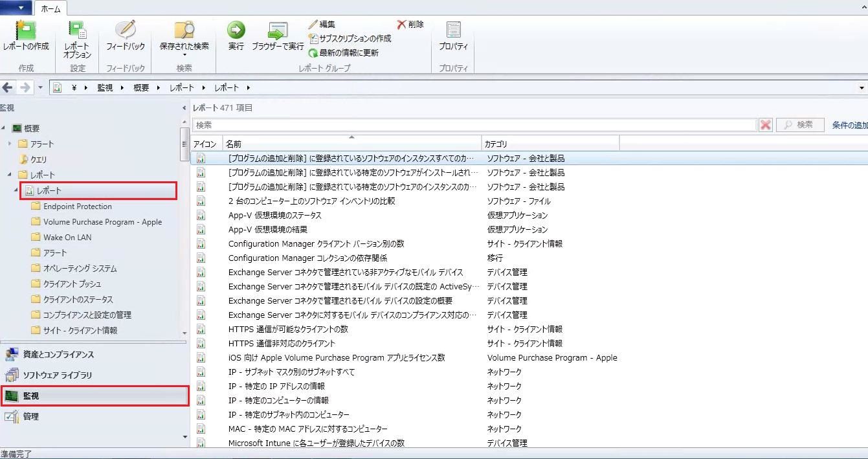Switch to ソフトウェア ライブラリ workspace
Screen dimensions: 868x459
(x=95, y=375)
